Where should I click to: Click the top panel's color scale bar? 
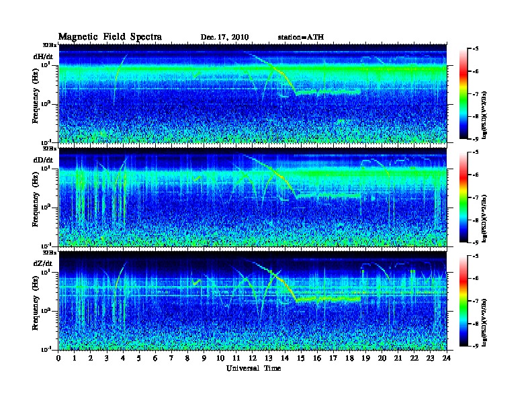click(463, 93)
